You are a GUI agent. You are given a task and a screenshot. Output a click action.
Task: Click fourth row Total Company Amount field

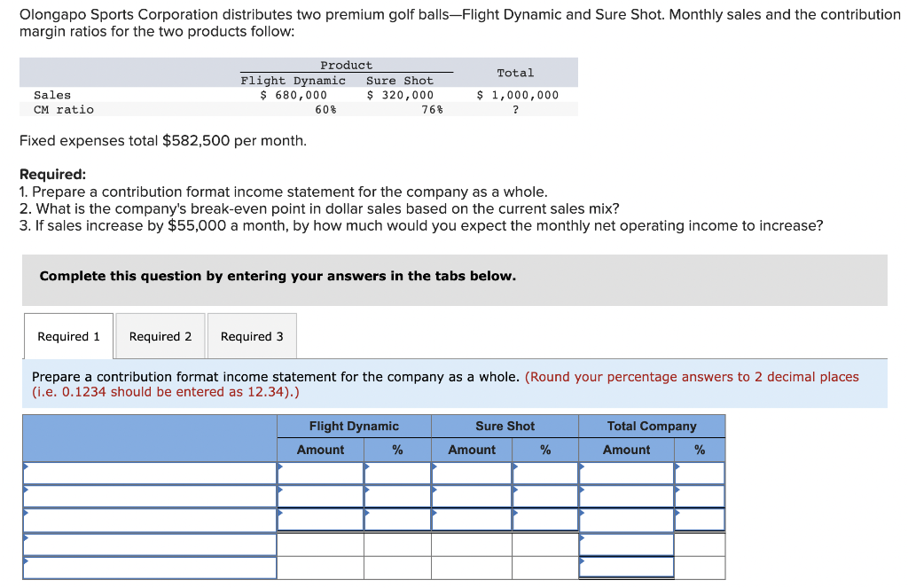click(x=627, y=545)
